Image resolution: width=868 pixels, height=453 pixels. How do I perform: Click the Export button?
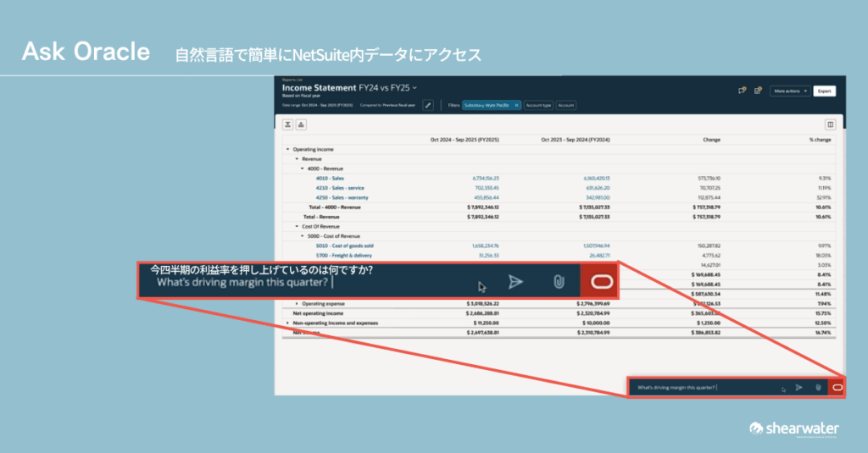coord(824,91)
